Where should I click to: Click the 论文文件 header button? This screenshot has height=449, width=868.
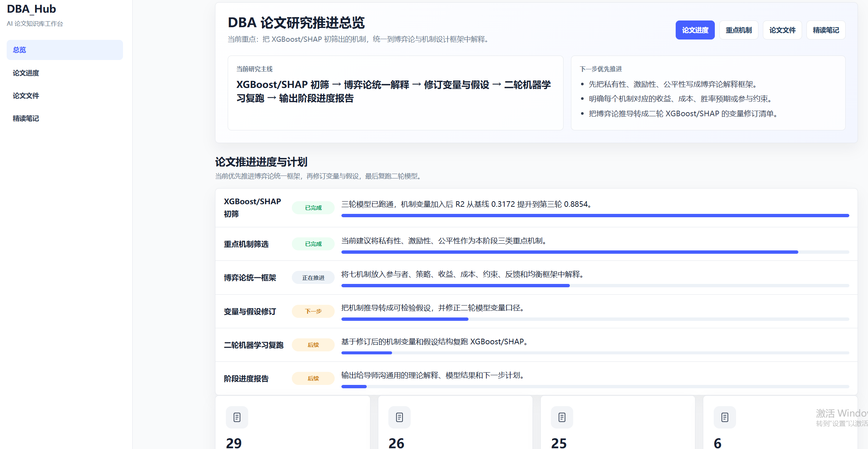point(782,30)
